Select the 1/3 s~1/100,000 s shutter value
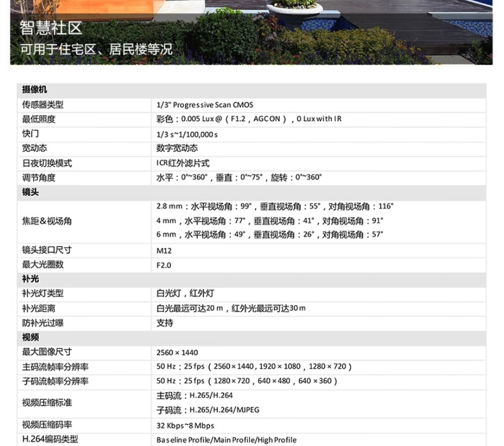 (x=187, y=134)
